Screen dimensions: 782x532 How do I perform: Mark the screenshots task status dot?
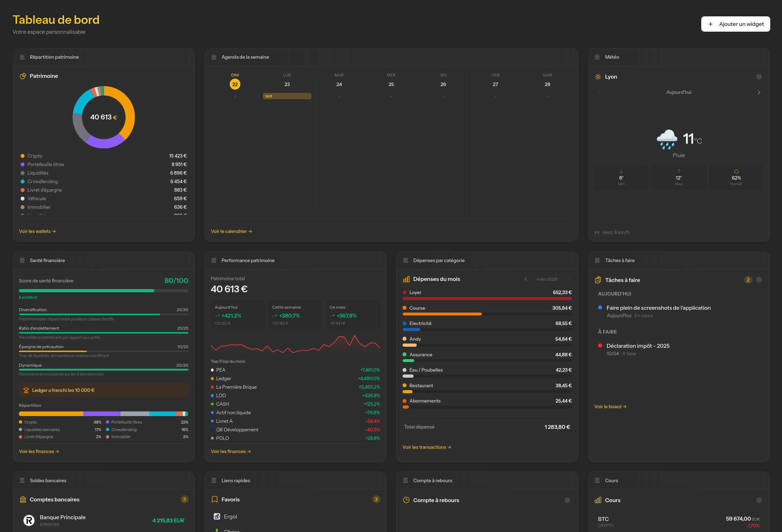[600, 308]
